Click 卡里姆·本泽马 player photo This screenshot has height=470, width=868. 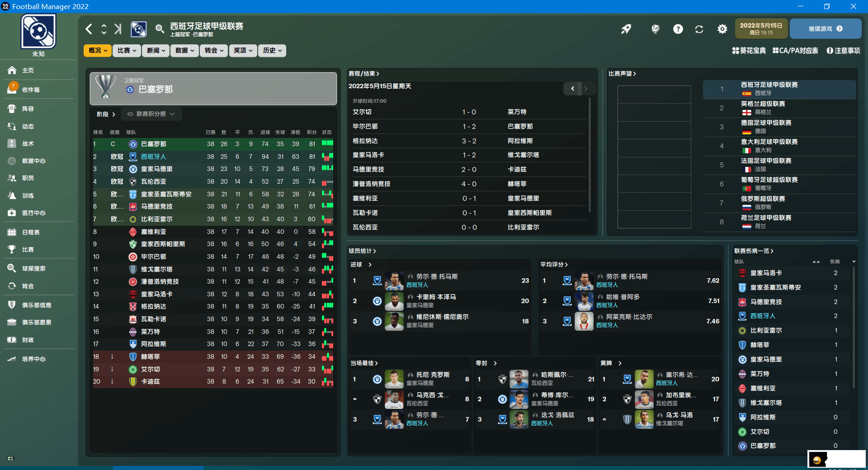[394, 301]
